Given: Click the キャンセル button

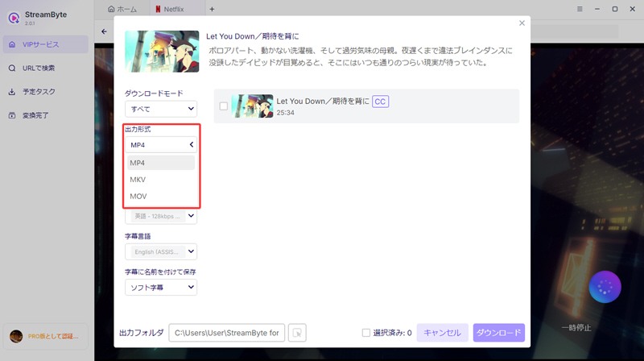Looking at the screenshot, I should tap(442, 333).
